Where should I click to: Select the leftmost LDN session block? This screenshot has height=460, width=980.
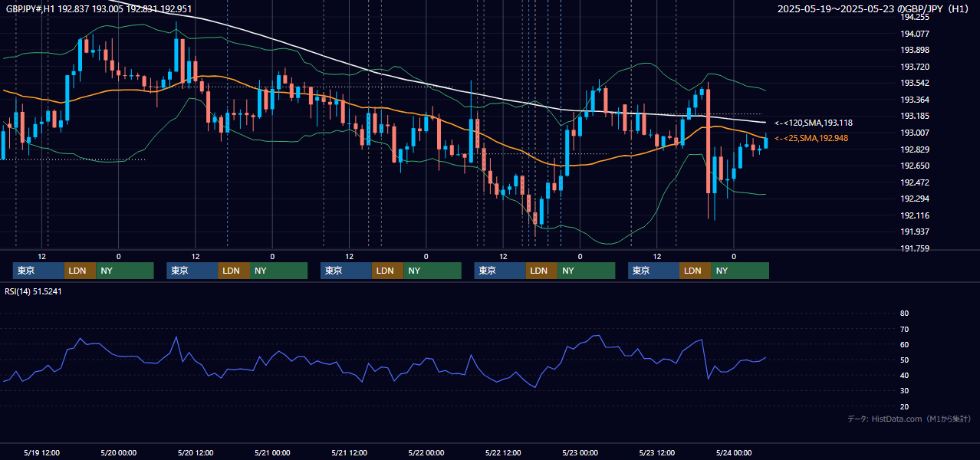tap(81, 271)
